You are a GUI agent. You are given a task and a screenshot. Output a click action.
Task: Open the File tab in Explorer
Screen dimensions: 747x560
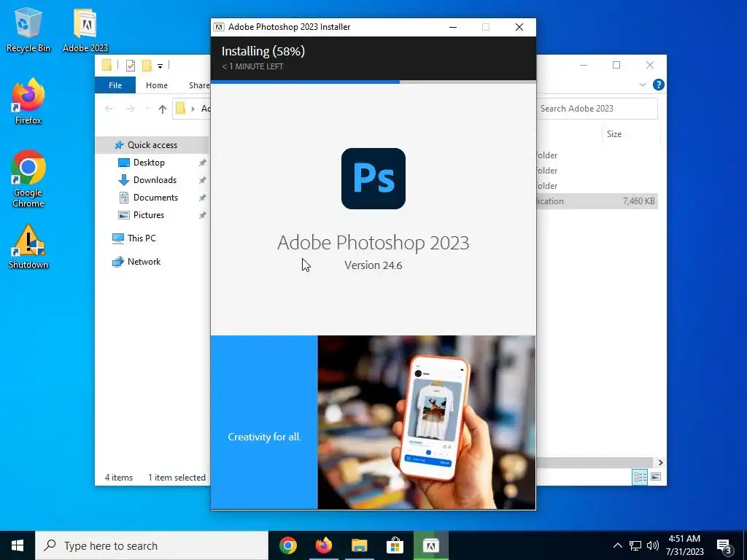pos(115,85)
